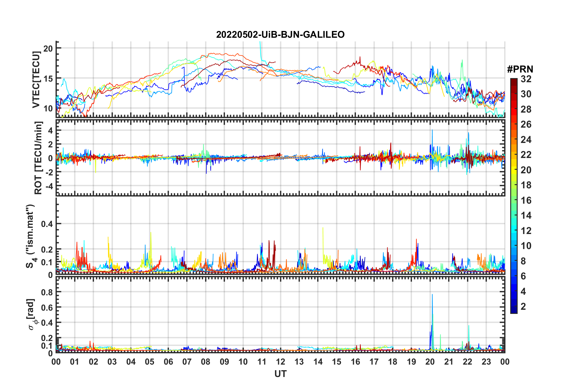This screenshot has width=561, height=392.
Task: Click the VTEC axis tick label 15
Action: coord(48,78)
